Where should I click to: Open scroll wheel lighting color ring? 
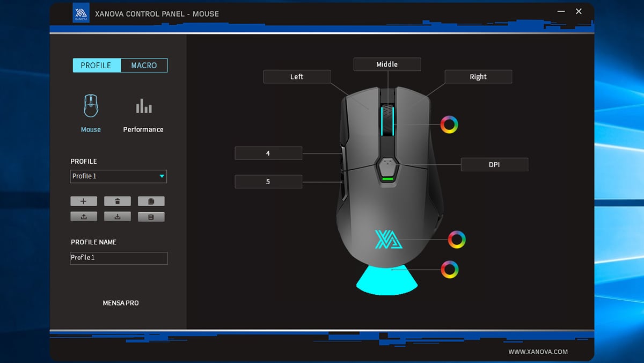coord(449,125)
